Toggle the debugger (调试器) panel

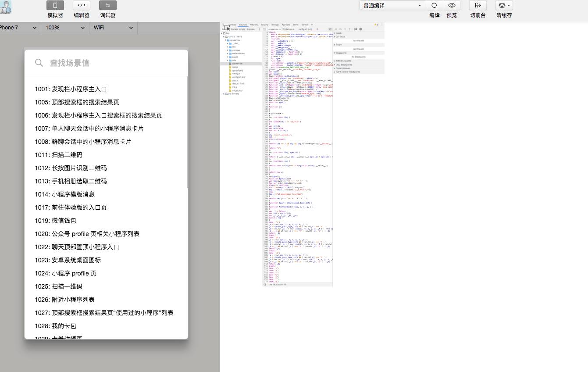click(x=108, y=6)
